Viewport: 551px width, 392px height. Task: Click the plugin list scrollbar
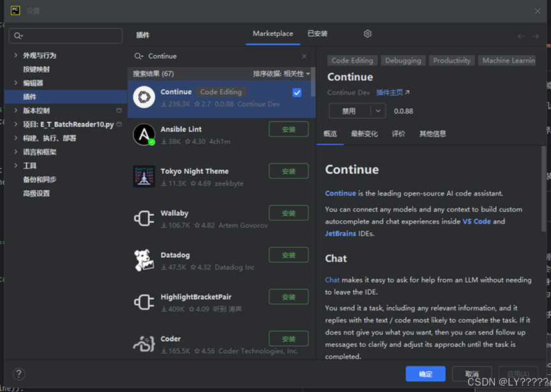click(313, 83)
